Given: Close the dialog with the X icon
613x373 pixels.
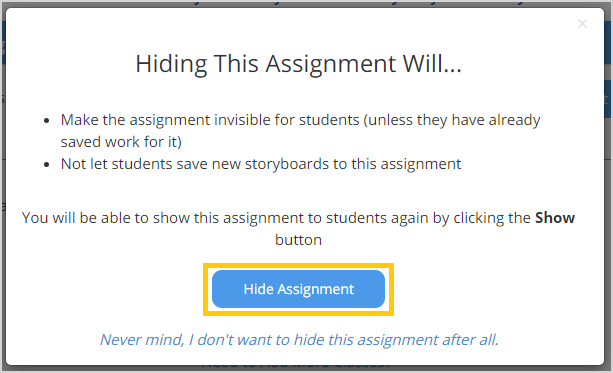Looking at the screenshot, I should click(582, 24).
